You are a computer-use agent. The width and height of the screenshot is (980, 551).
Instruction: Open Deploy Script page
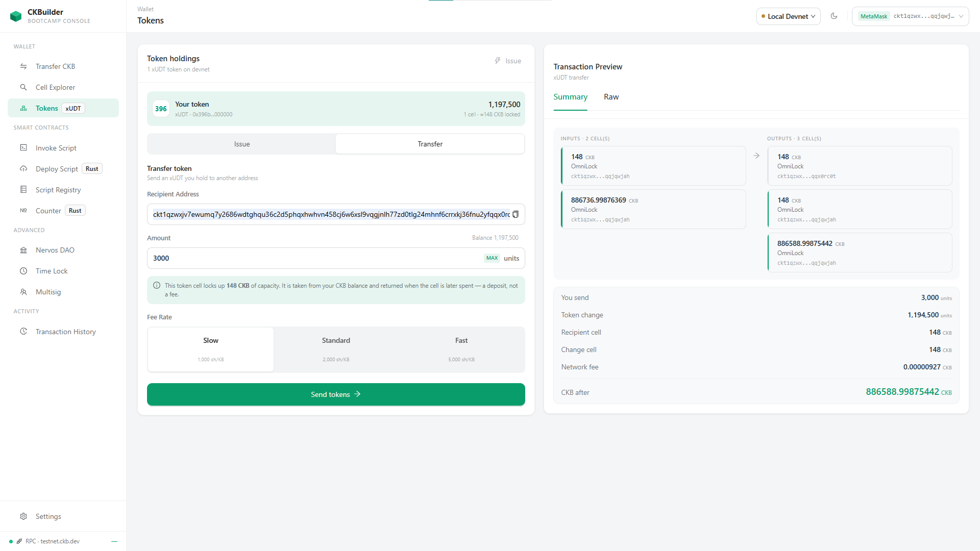63,169
